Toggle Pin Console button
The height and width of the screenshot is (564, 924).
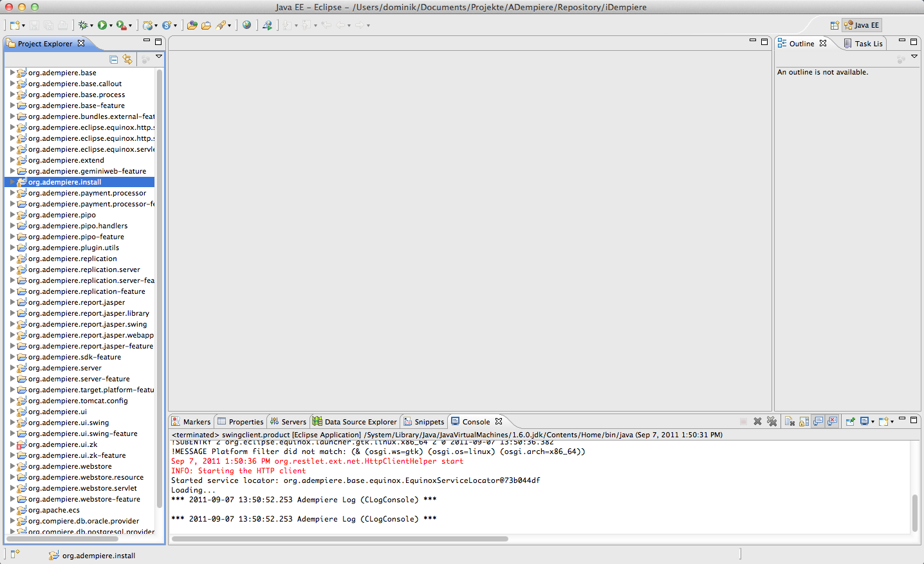click(x=851, y=421)
